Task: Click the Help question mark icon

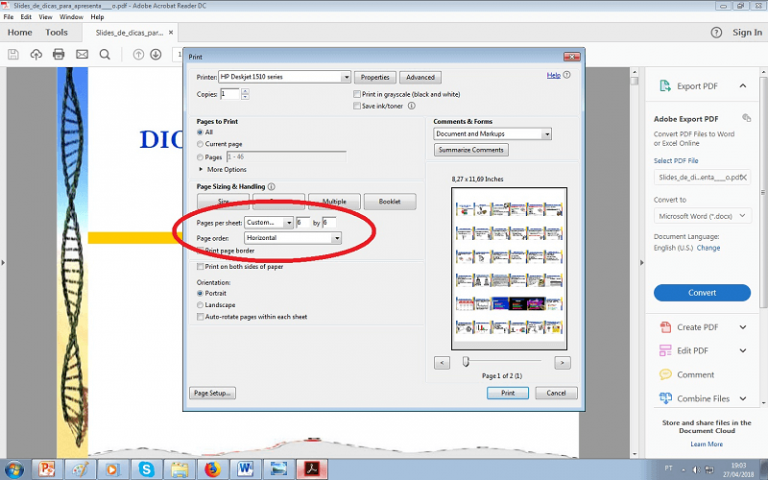Action: [716, 32]
